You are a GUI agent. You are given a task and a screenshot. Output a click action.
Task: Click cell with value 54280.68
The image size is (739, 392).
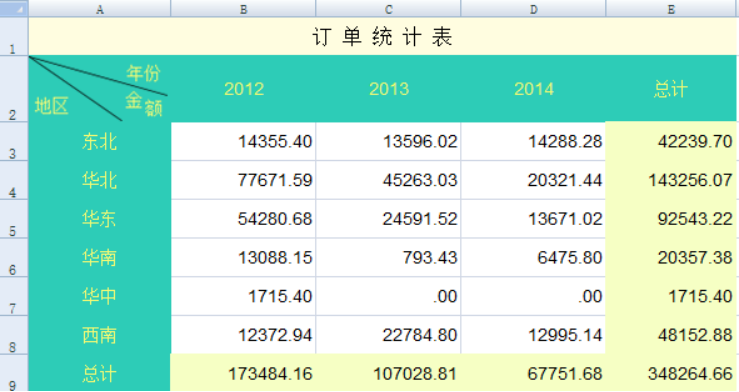(x=243, y=219)
